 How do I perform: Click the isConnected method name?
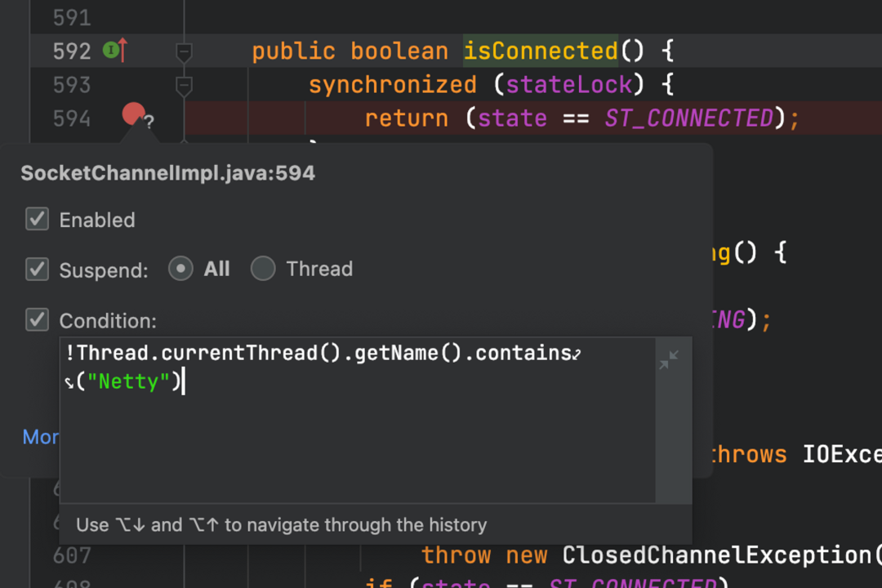point(541,51)
